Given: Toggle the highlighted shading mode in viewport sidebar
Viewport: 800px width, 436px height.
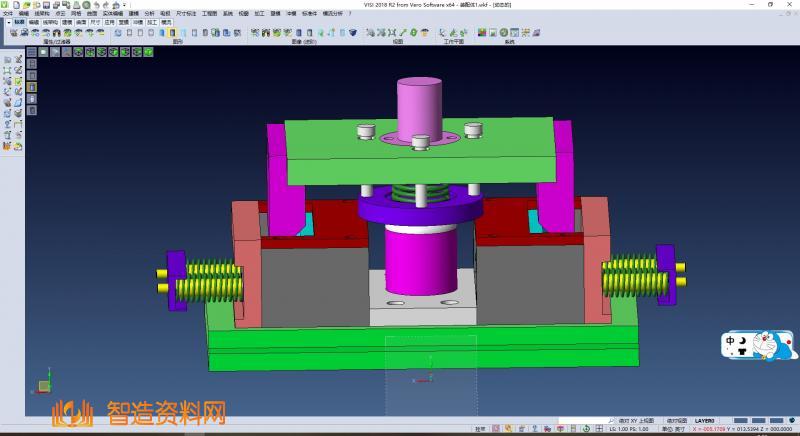Looking at the screenshot, I should point(31,87).
